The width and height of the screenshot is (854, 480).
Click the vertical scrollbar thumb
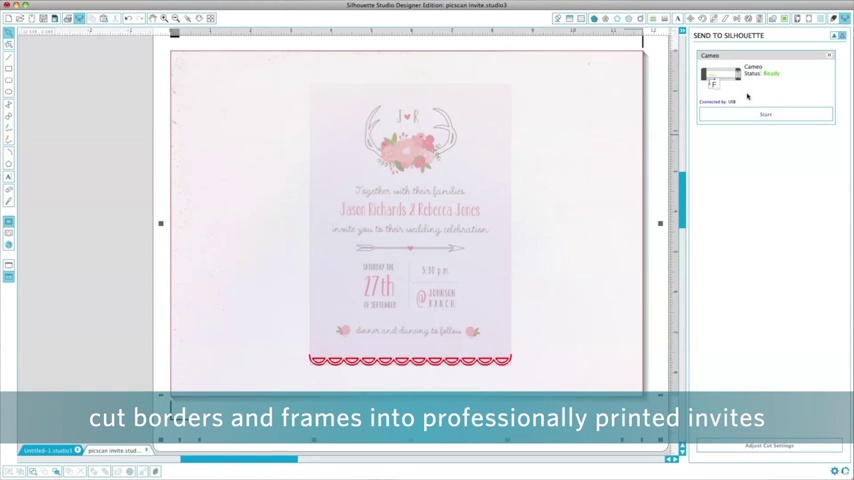click(682, 199)
